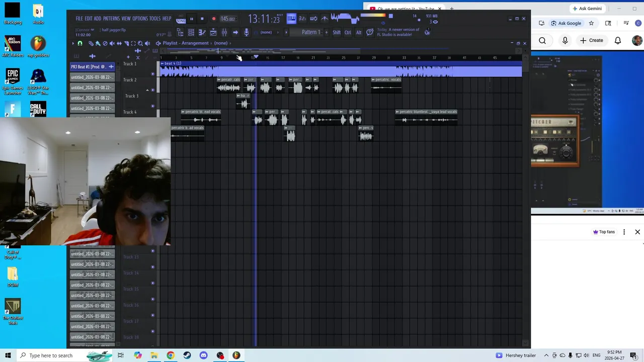Open the (none) mixer track selector
Image resolution: width=644 pixels, height=362 pixels.
pos(269,32)
